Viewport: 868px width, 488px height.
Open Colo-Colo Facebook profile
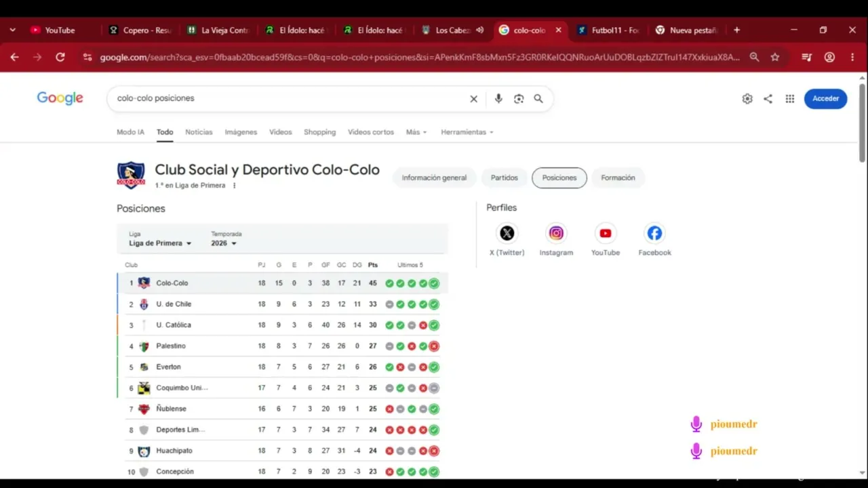[654, 240]
